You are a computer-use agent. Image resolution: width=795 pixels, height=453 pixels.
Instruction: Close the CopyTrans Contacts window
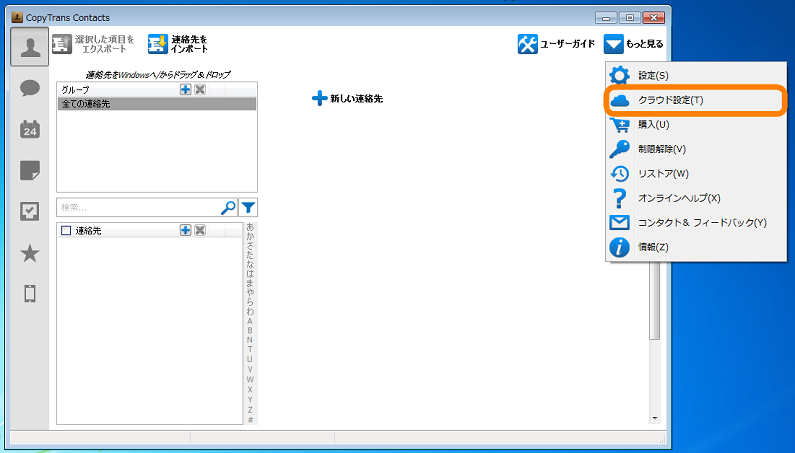point(654,18)
